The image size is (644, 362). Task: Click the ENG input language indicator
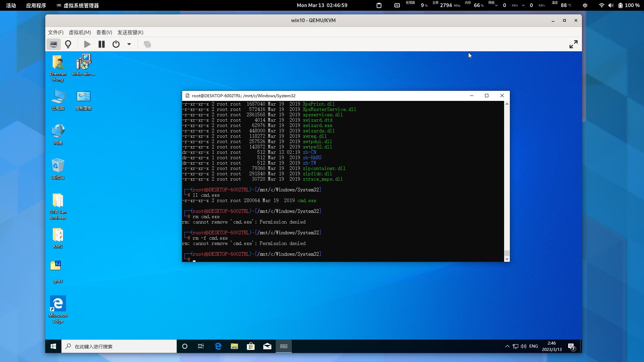(533, 346)
